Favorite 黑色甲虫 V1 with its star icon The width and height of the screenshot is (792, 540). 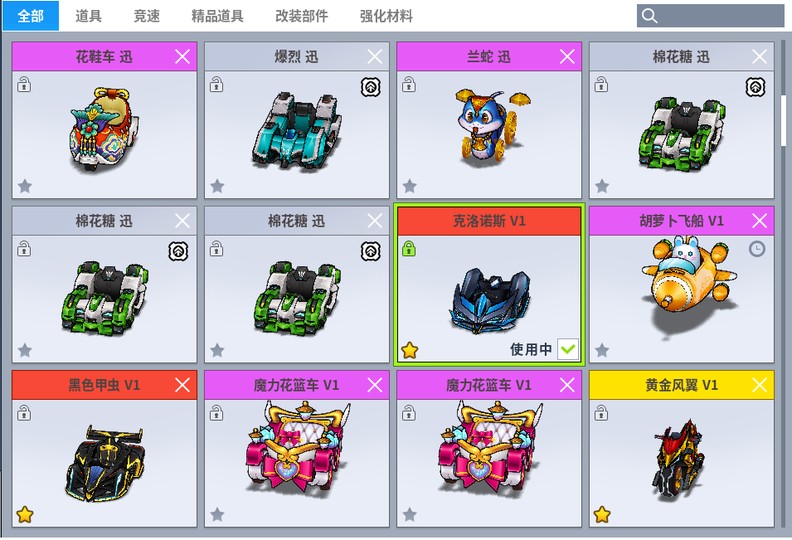[25, 515]
